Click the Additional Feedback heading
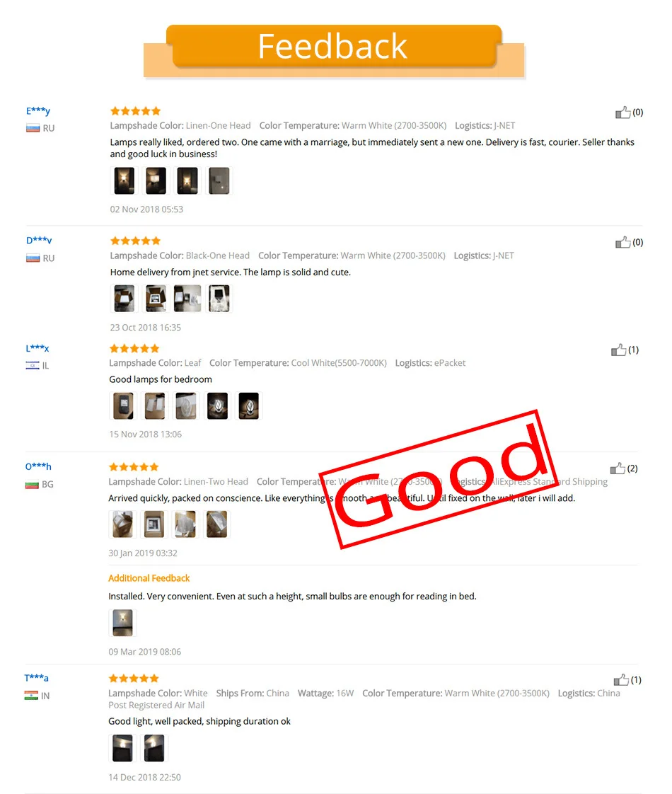The height and width of the screenshot is (794, 672). [149, 578]
